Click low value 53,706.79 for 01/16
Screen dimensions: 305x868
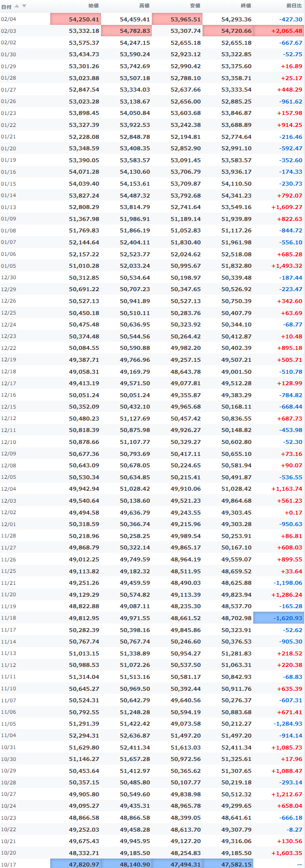pos(186,172)
